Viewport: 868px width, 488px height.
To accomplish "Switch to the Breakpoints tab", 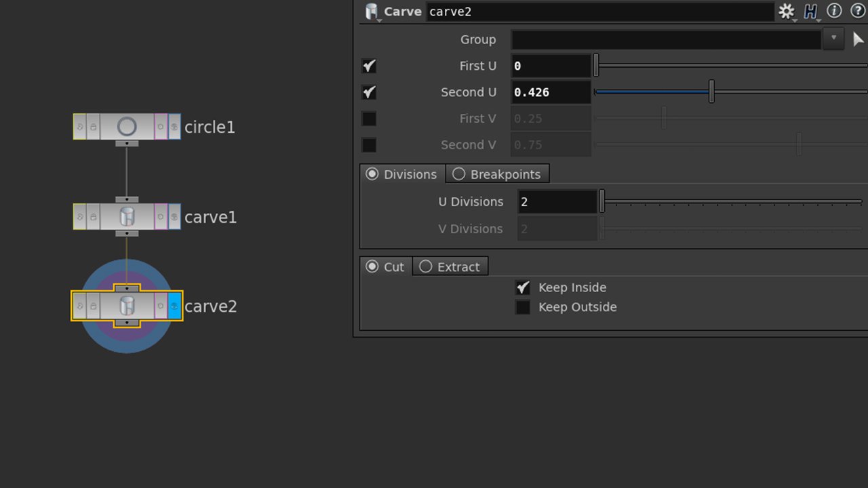I will [497, 174].
